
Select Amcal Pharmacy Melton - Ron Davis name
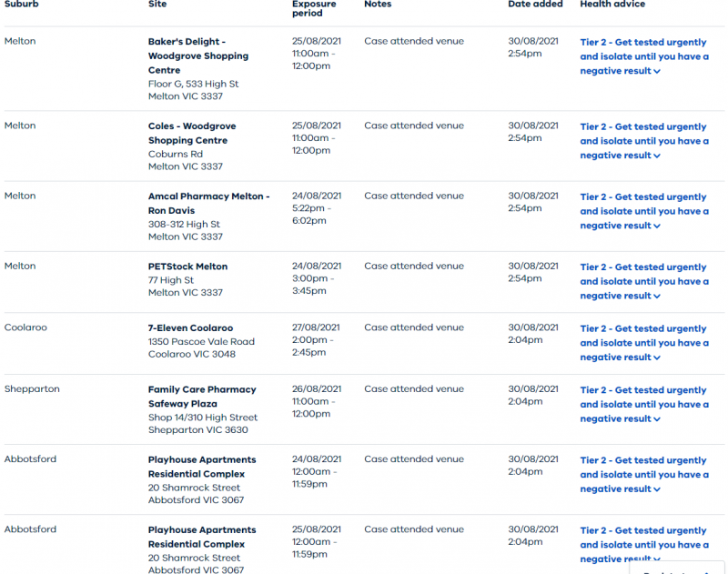click(209, 203)
